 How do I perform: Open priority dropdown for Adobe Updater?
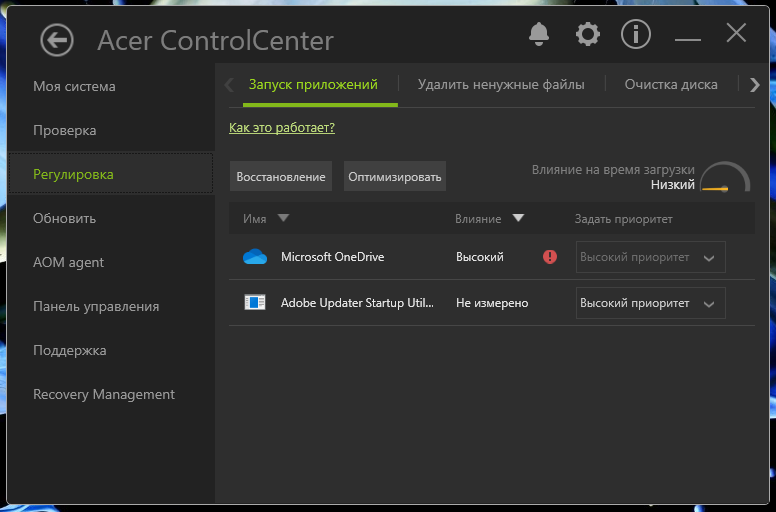click(651, 303)
